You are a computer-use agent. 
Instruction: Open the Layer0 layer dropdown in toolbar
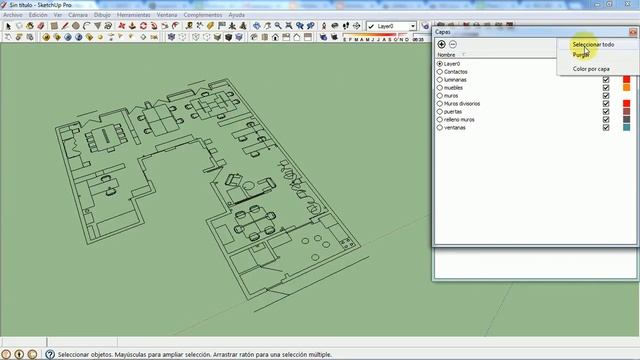tap(413, 26)
